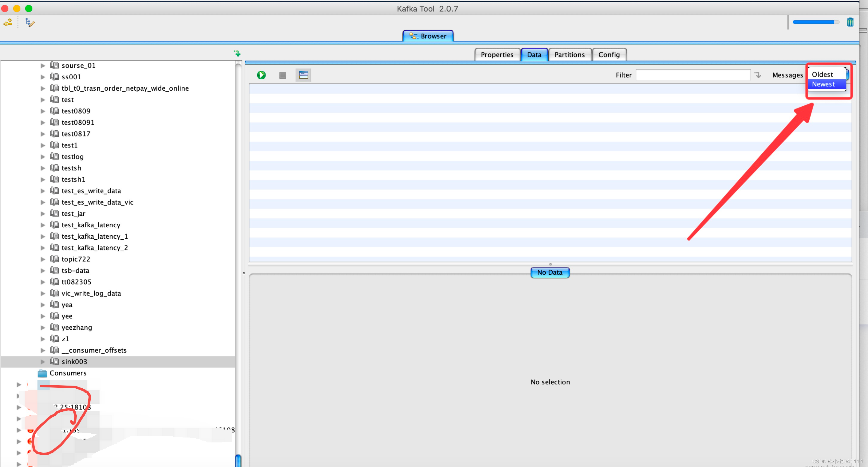The height and width of the screenshot is (467, 868).
Task: Click the topic icon beside z1
Action: pos(54,338)
